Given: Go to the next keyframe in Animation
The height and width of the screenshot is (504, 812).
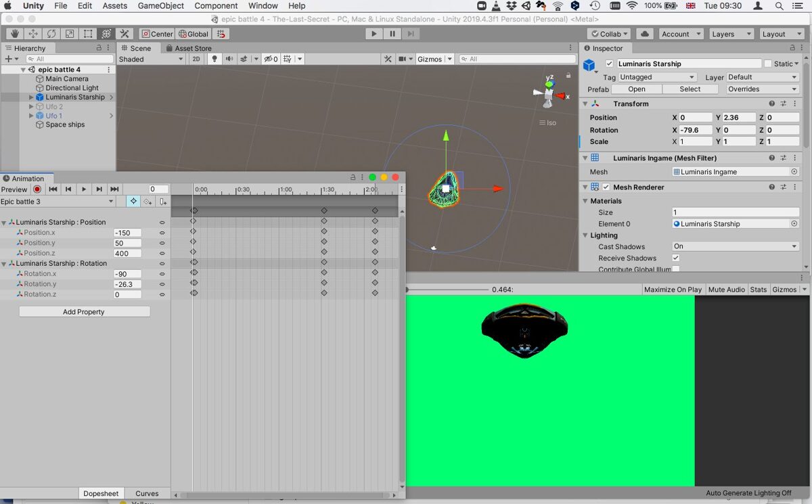Looking at the screenshot, I should click(x=99, y=189).
